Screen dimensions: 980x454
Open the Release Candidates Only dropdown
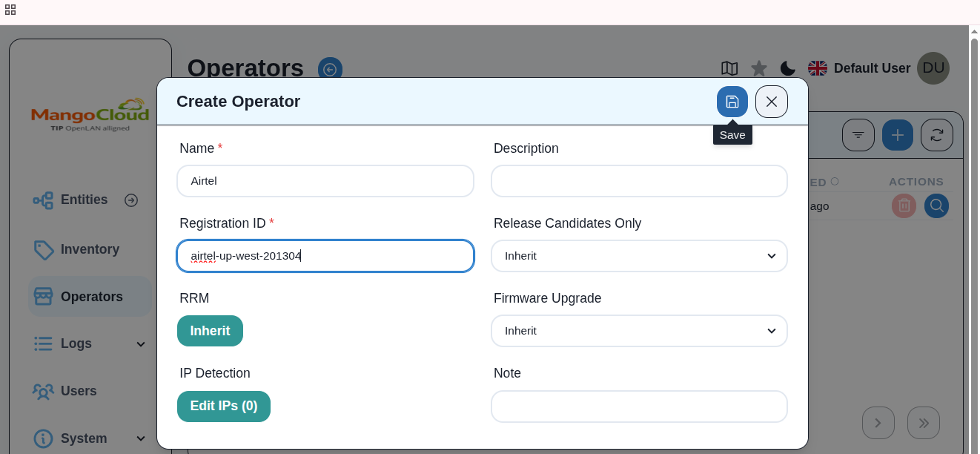(639, 255)
